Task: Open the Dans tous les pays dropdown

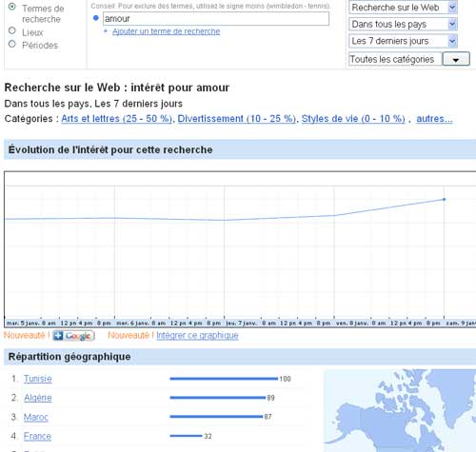Action: pos(403,24)
